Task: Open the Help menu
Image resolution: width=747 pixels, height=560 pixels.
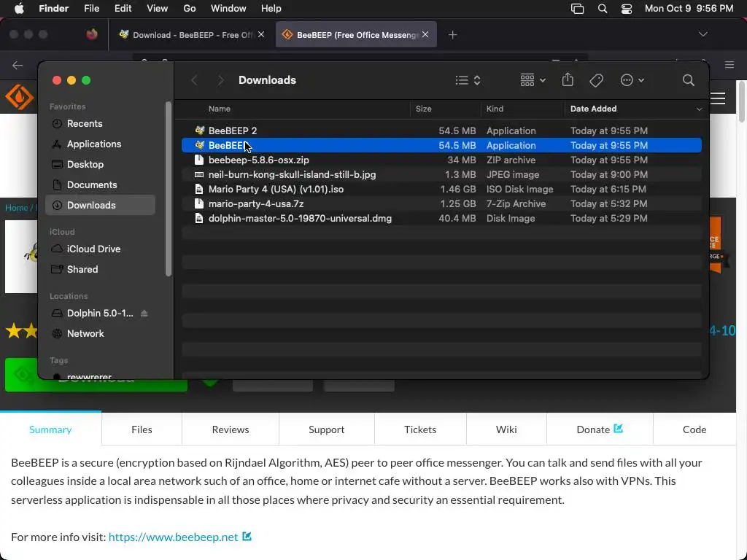Action: click(x=271, y=9)
